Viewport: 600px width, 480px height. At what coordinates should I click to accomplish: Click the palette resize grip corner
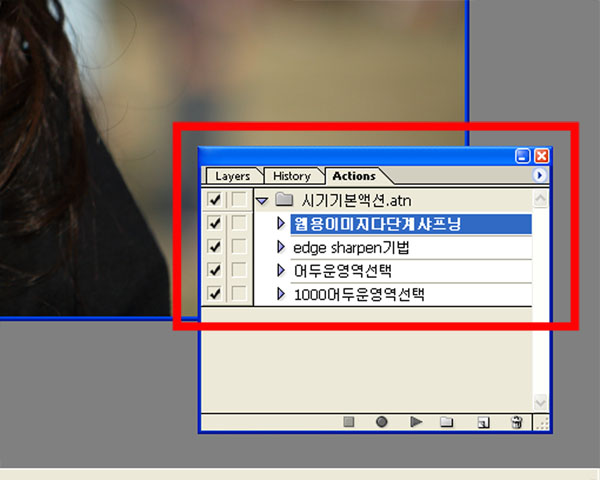coord(542,423)
